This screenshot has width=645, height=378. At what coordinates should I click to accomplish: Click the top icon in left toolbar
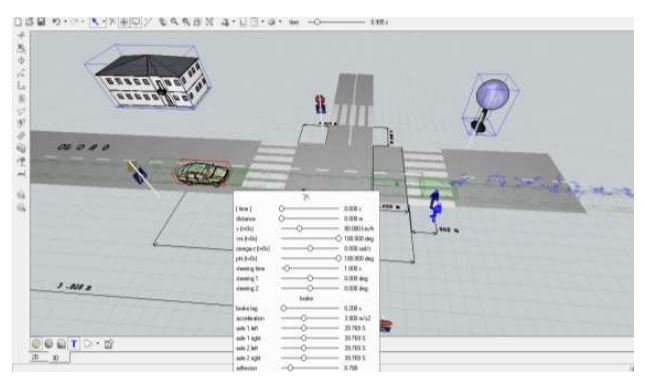pyautogui.click(x=21, y=36)
